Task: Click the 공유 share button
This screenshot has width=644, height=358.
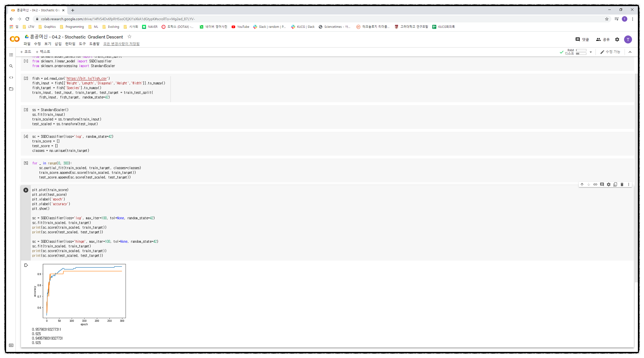Action: tap(603, 40)
